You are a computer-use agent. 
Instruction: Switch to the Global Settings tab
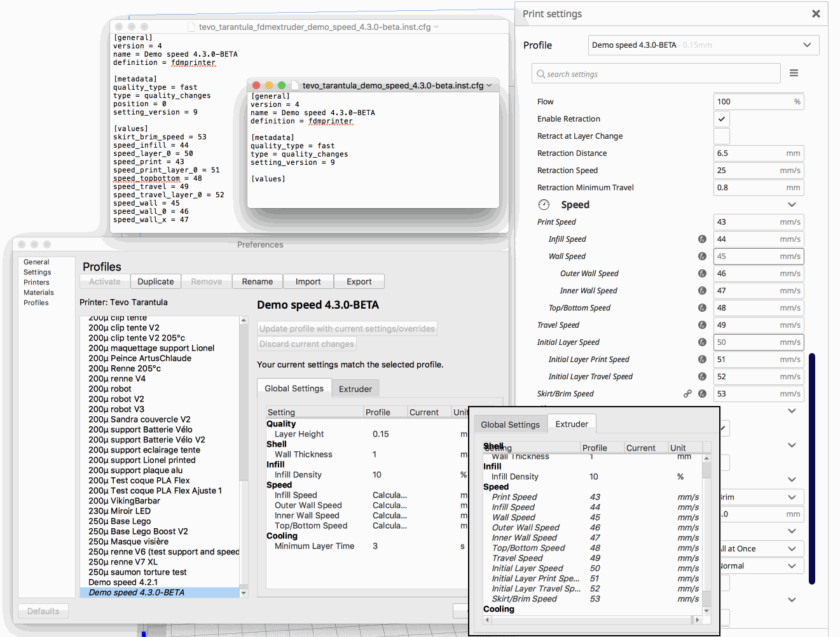pos(510,423)
